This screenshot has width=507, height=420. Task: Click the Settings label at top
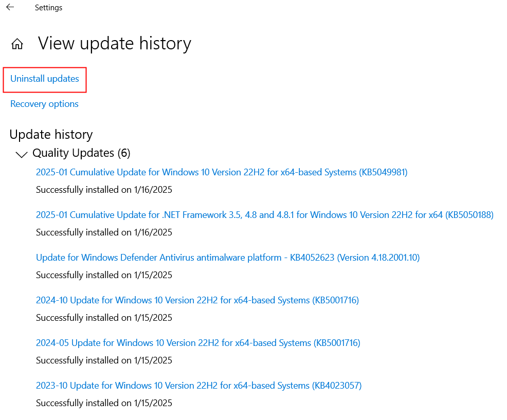tap(48, 7)
